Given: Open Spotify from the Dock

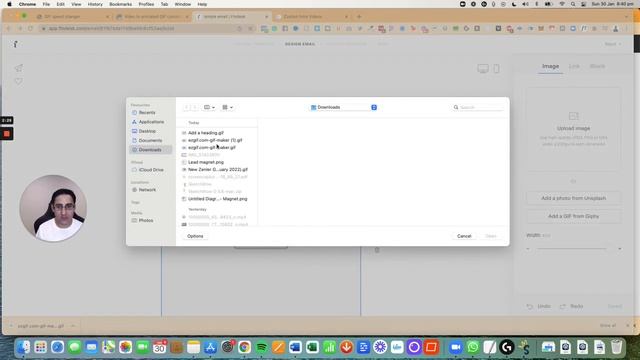Looking at the screenshot, I should pos(261,347).
